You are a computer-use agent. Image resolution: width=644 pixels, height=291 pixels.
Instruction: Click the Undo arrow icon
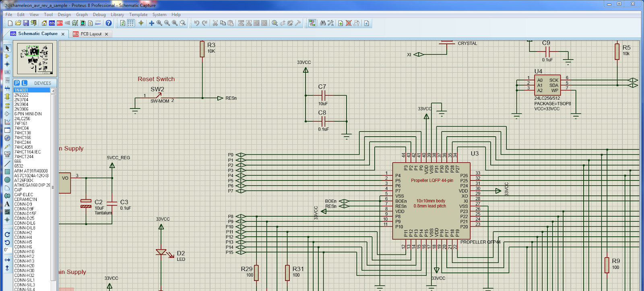[196, 23]
